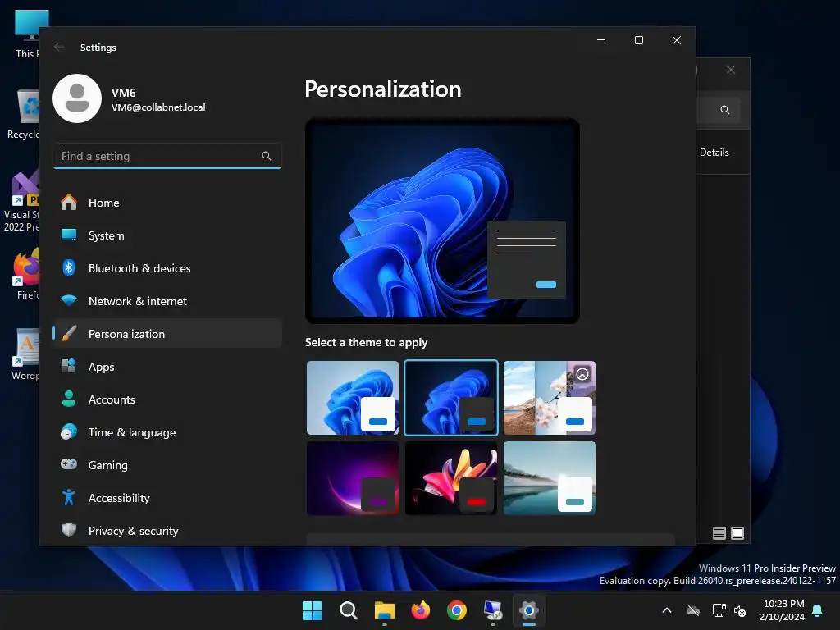
Task: Open Network & internet page
Action: click(167, 301)
